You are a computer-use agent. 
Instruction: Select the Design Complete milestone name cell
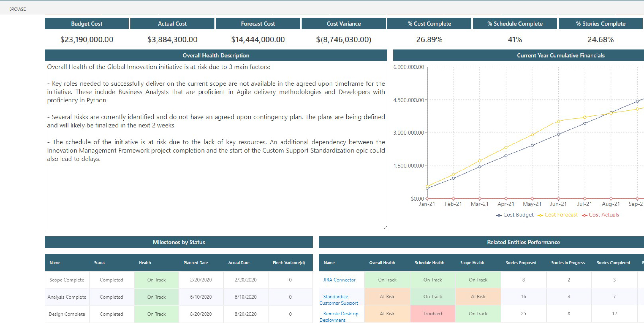point(67,314)
